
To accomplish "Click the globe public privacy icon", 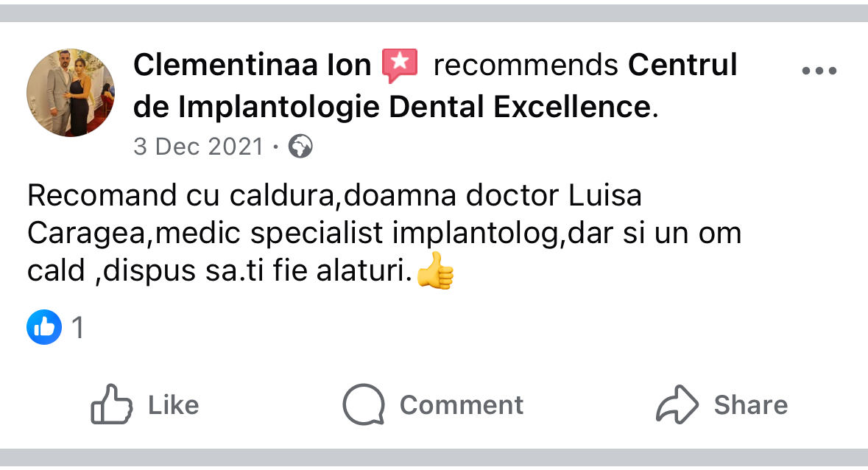I will 300,147.
